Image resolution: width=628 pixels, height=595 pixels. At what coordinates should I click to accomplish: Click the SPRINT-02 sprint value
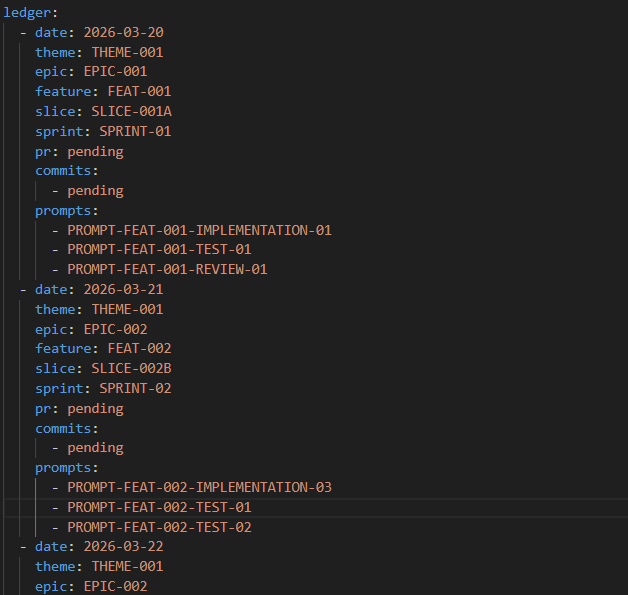click(x=135, y=388)
